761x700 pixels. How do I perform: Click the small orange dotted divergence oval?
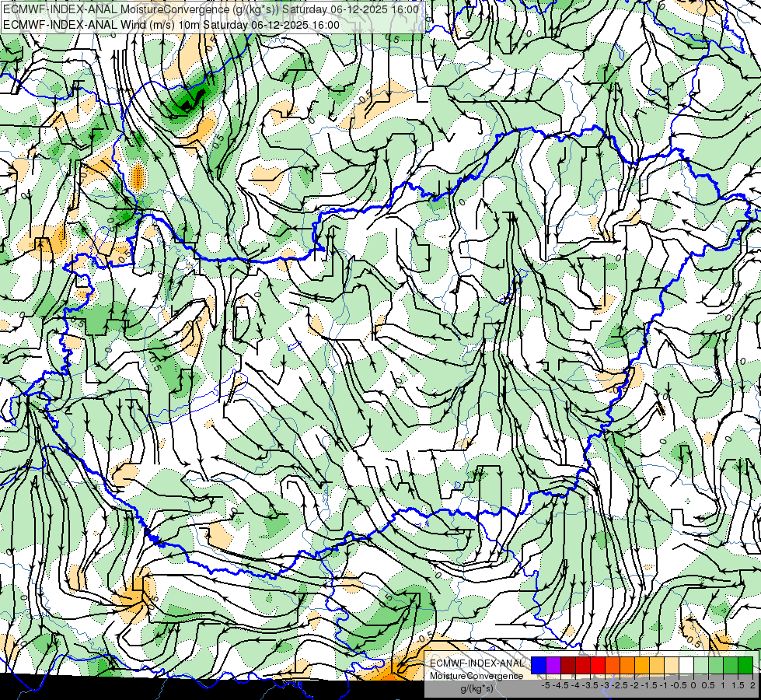[138, 177]
